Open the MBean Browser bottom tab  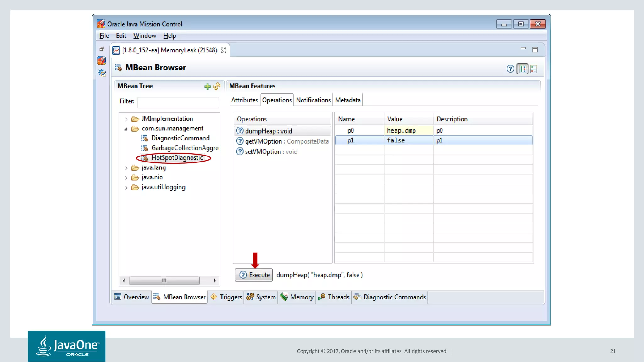coord(179,297)
